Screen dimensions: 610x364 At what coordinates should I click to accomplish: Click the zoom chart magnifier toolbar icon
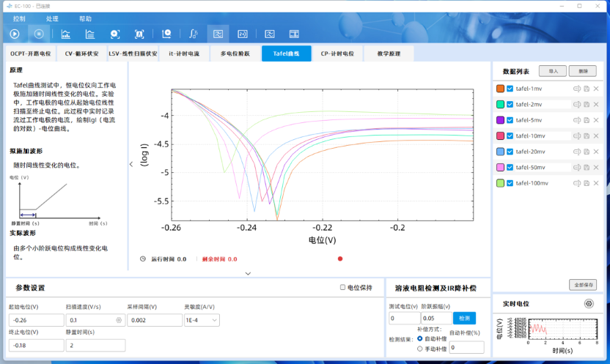coord(166,34)
